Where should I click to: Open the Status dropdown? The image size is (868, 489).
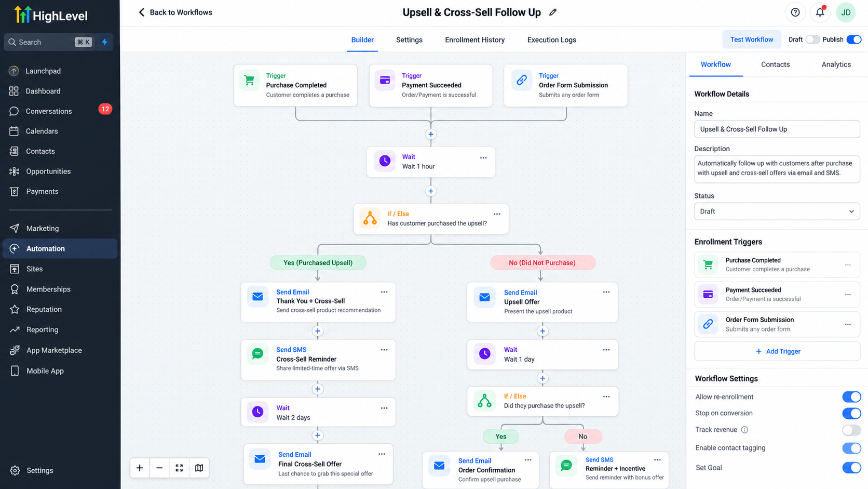pos(777,212)
